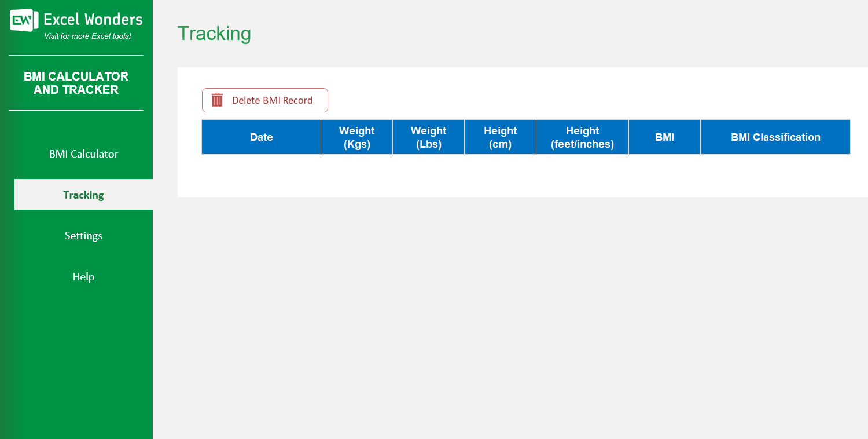Click the Delete BMI Record button
The image size is (868, 439).
point(264,100)
